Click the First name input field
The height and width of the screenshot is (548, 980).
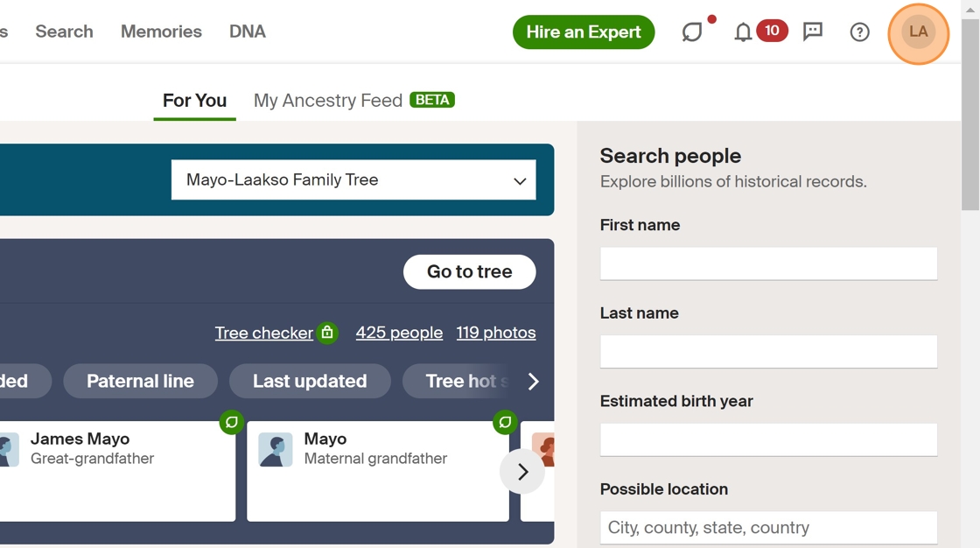click(x=768, y=263)
